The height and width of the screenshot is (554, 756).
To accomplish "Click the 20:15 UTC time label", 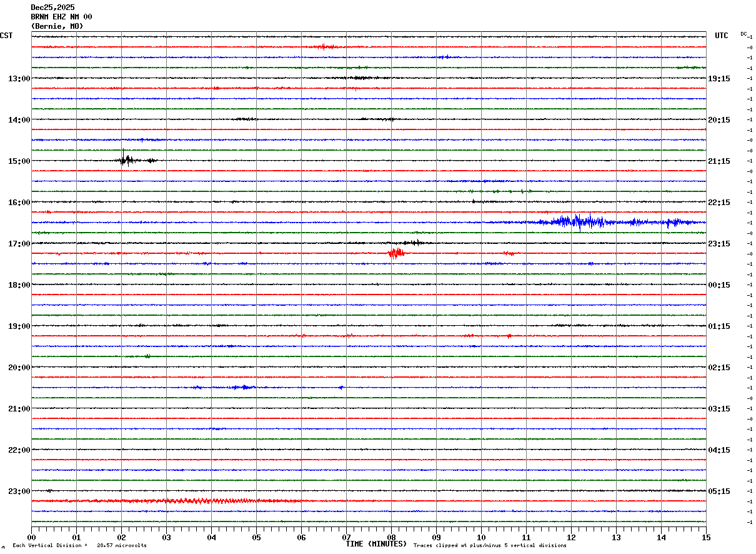I will click(719, 120).
